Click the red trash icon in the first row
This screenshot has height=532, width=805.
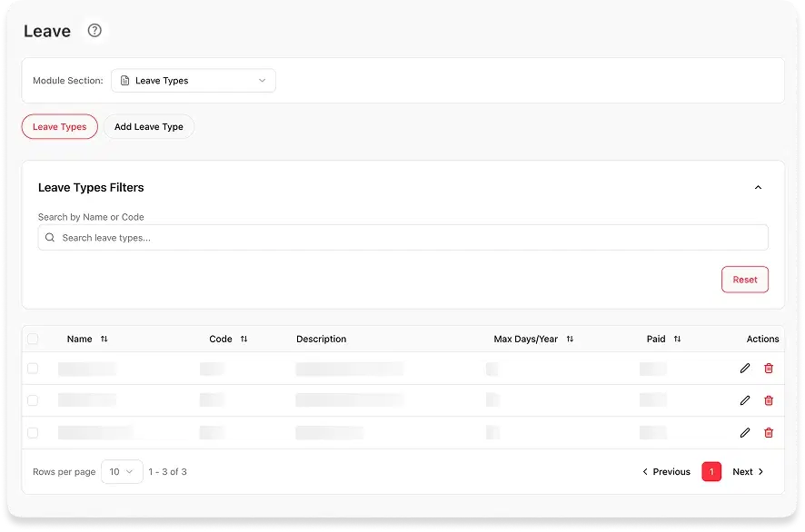pos(769,368)
